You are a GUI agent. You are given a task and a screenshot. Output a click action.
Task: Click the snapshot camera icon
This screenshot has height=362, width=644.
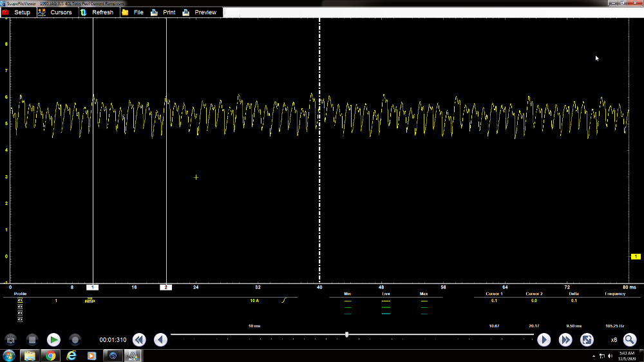[11, 339]
